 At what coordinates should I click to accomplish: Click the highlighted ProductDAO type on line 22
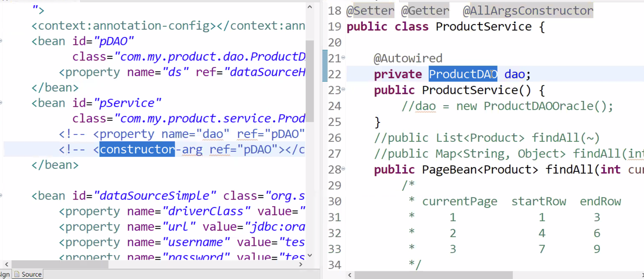click(x=463, y=74)
